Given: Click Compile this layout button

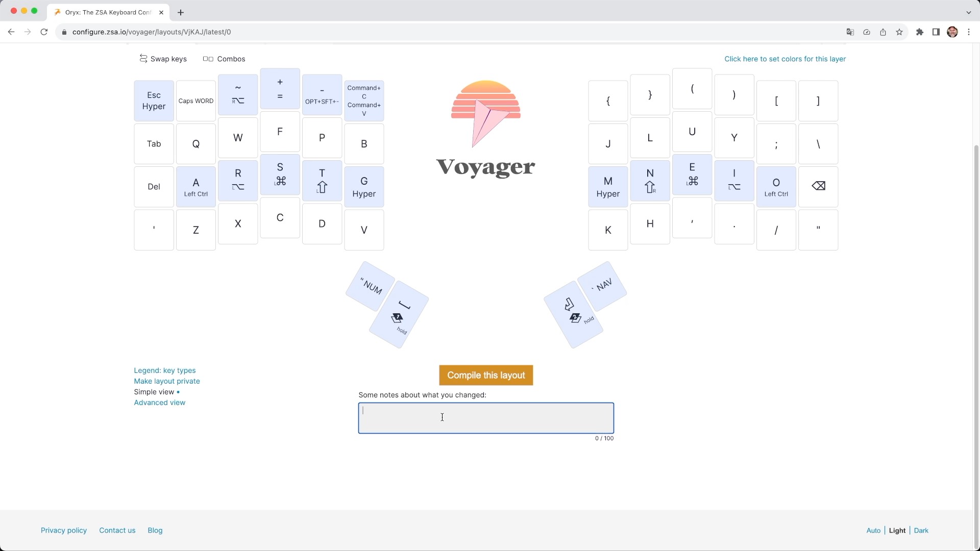Looking at the screenshot, I should coord(486,375).
